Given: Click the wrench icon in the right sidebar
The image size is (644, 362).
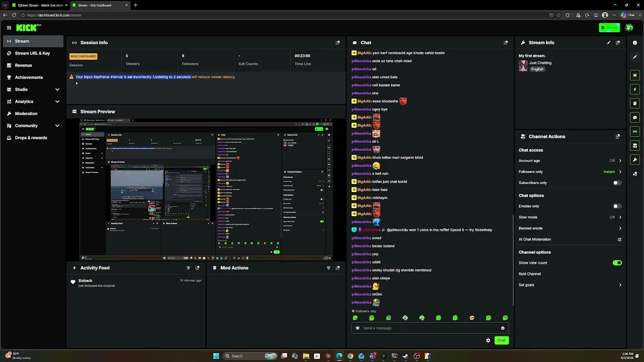Looking at the screenshot, I should pos(635,160).
